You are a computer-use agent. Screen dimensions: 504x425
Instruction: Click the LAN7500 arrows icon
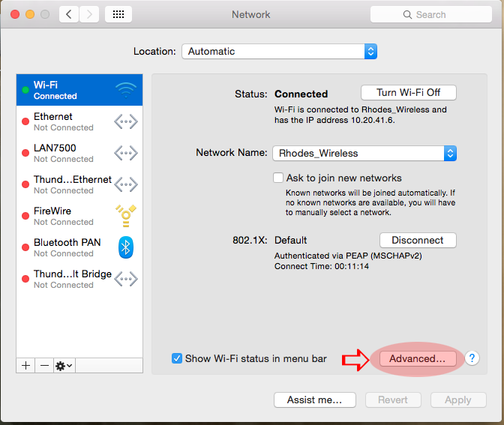[x=126, y=153]
